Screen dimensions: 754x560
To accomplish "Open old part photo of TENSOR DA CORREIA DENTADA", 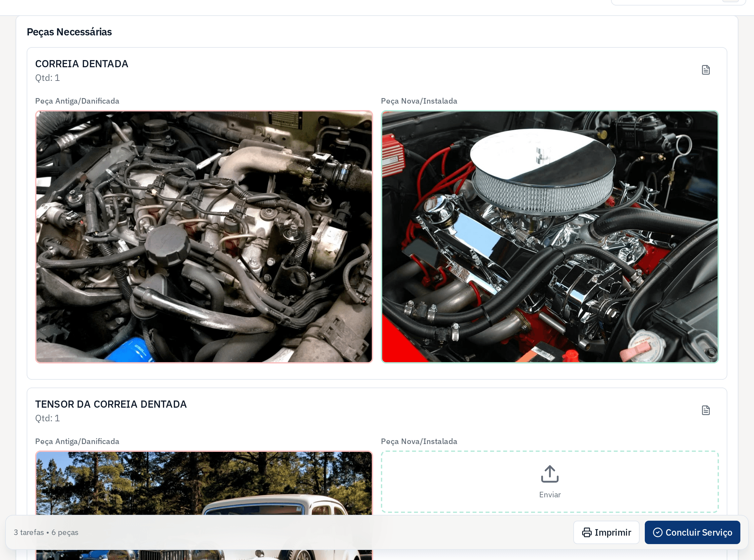I will point(204,505).
